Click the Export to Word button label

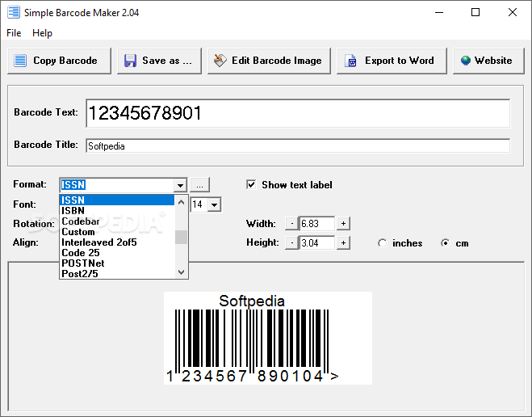(x=400, y=61)
